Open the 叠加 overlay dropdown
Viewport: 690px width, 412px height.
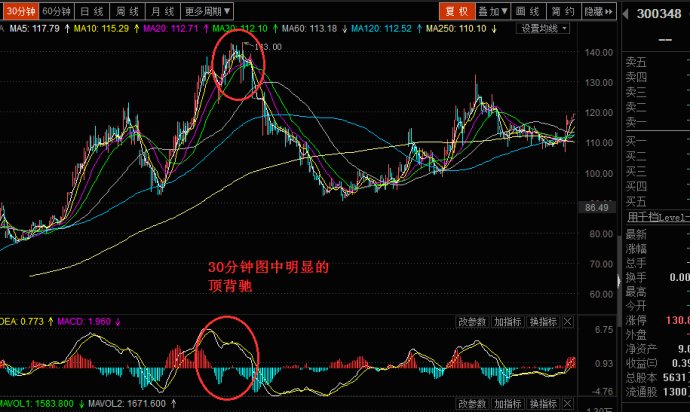click(493, 11)
